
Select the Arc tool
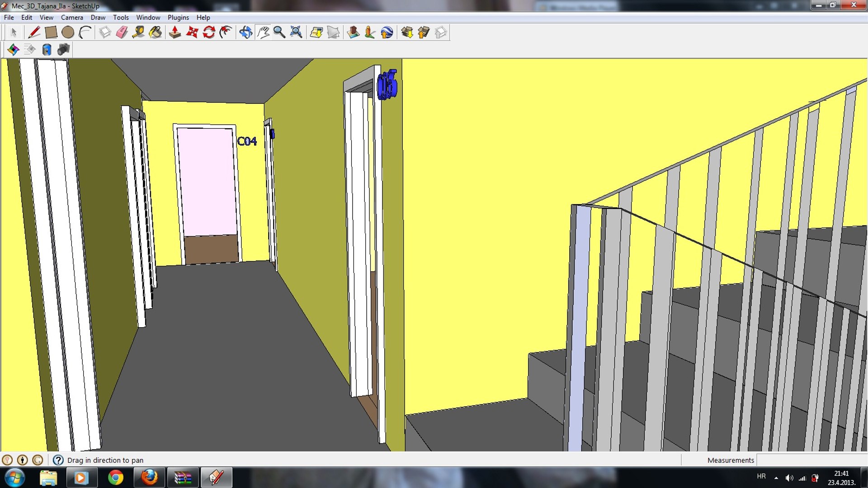[85, 33]
